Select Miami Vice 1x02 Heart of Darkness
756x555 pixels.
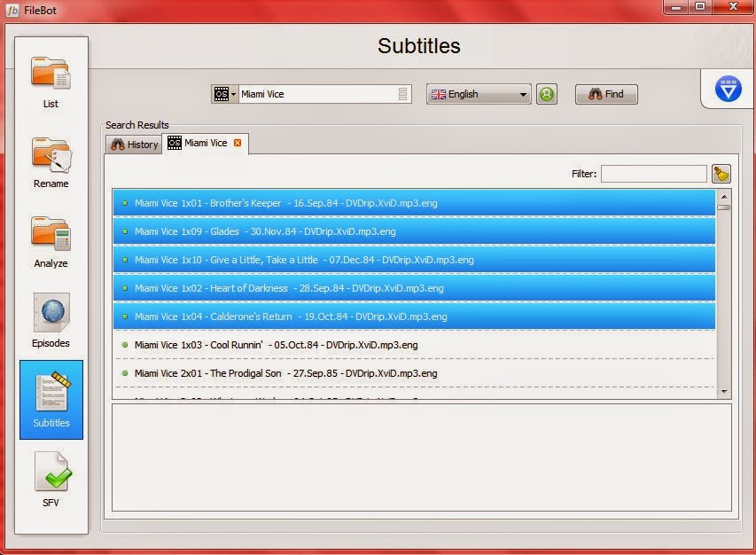(x=414, y=288)
